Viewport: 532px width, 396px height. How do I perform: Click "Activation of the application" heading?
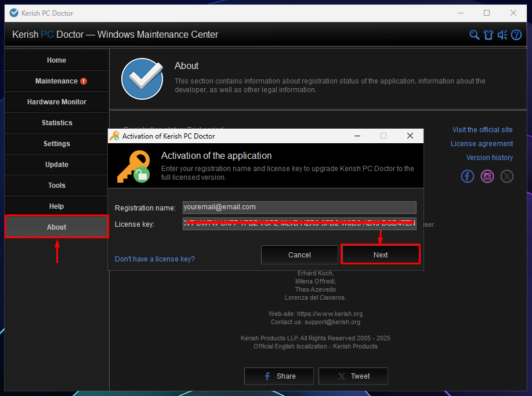click(216, 155)
